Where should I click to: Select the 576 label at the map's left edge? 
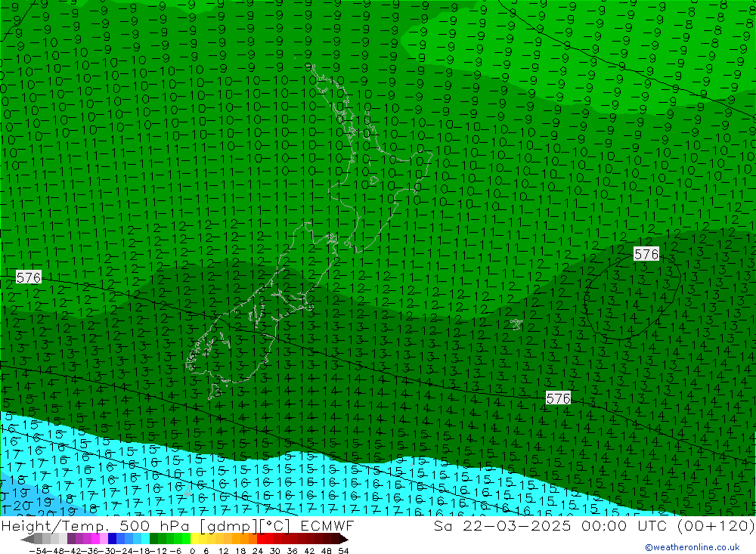tap(29, 277)
